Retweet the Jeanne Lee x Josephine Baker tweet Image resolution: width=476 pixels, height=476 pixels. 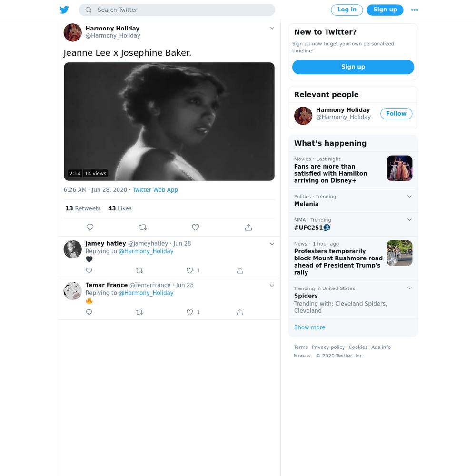[x=143, y=227]
